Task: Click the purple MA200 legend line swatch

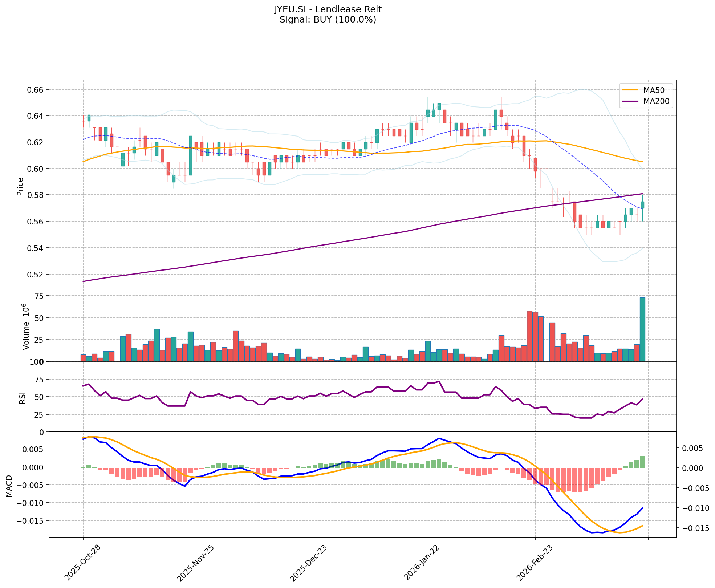Action: [x=630, y=102]
